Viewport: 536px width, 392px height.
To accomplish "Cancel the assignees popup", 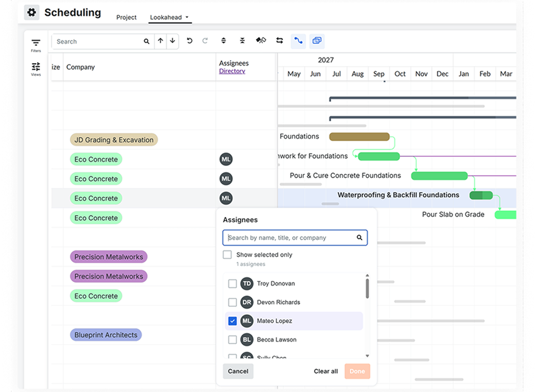I will [x=238, y=371].
